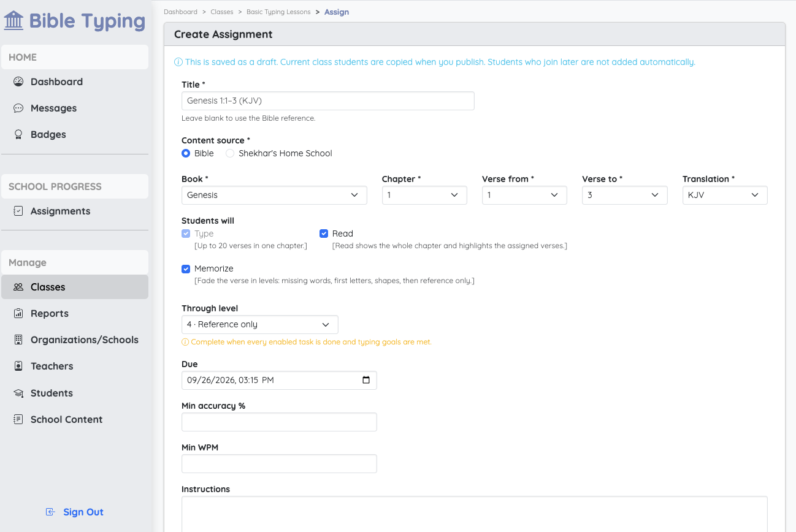This screenshot has width=796, height=532.
Task: Click the Basic Typing Lessons breadcrumb
Action: [278, 12]
